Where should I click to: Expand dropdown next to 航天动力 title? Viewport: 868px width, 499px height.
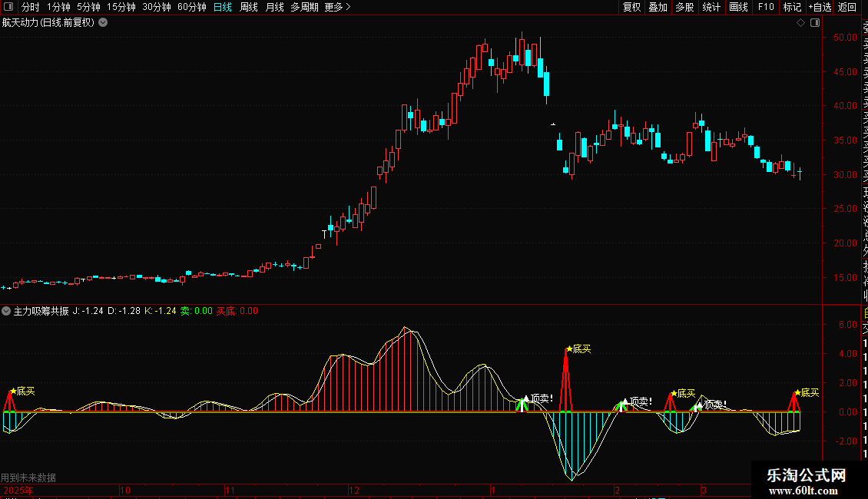coord(103,23)
